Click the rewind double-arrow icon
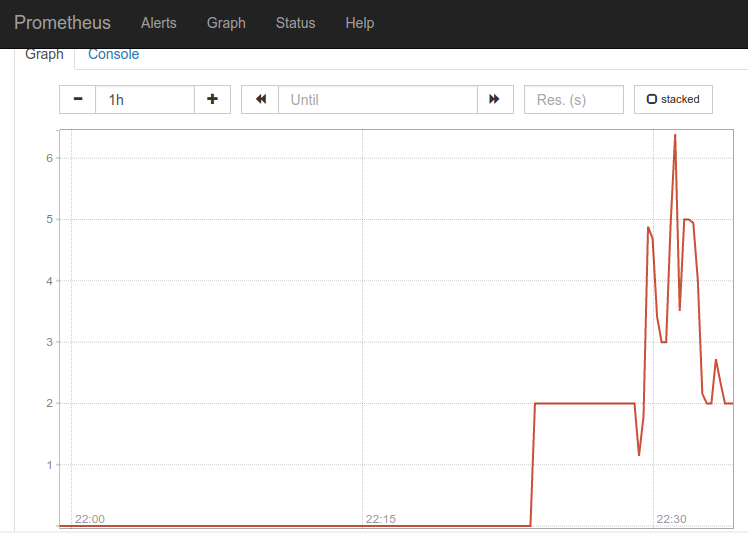The image size is (748, 533). click(260, 99)
